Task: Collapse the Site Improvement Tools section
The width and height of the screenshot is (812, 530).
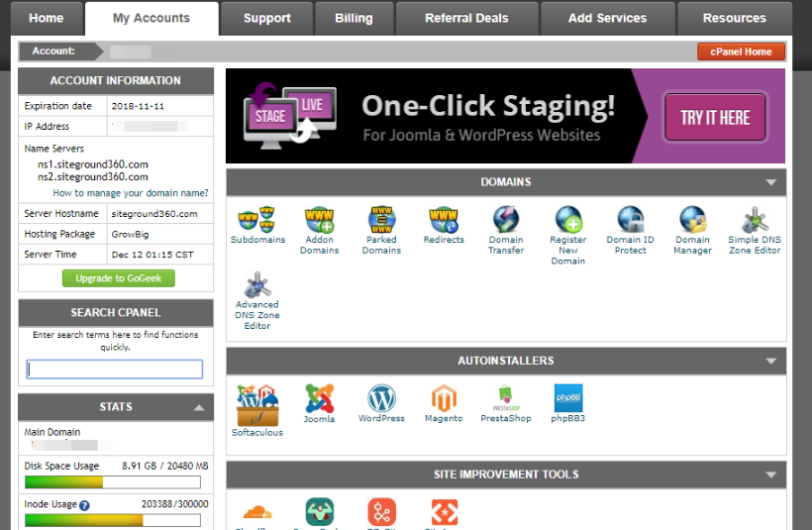Action: [770, 475]
